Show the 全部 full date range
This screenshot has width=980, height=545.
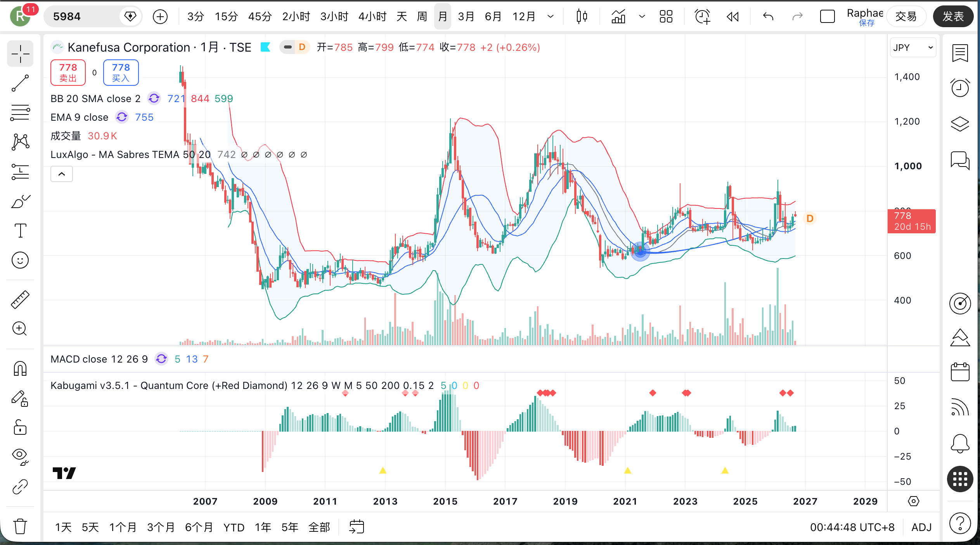point(319,527)
